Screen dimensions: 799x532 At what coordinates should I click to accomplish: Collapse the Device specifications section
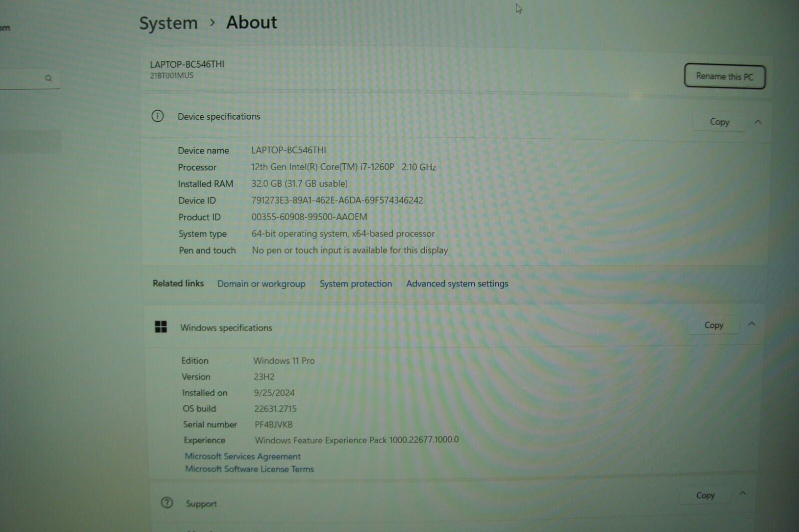(758, 122)
